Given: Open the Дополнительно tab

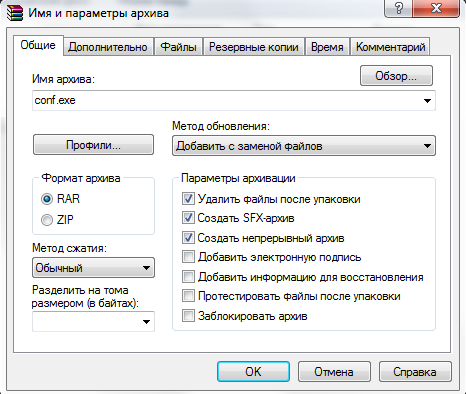Looking at the screenshot, I should 108,47.
